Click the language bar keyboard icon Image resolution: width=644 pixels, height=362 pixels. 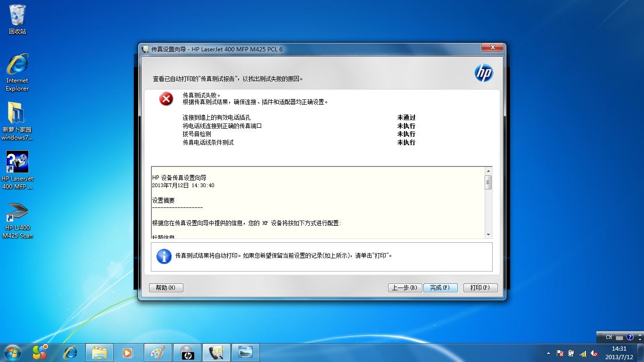coord(619,337)
